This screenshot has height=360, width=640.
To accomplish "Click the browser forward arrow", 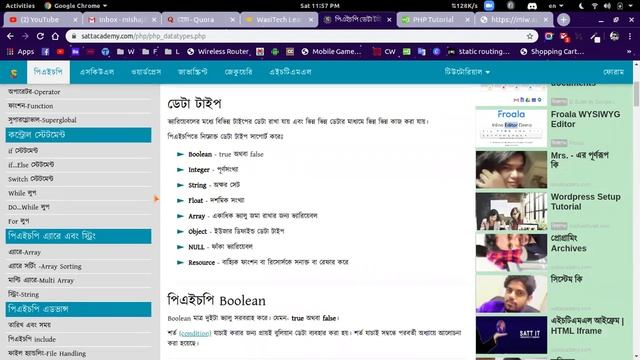I will pyautogui.click(x=25, y=36).
